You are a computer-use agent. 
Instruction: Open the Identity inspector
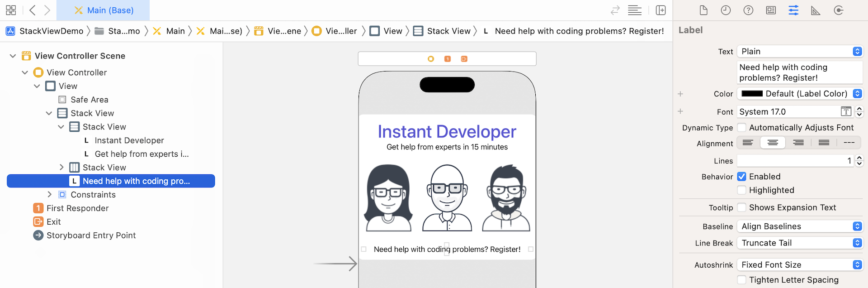(771, 10)
